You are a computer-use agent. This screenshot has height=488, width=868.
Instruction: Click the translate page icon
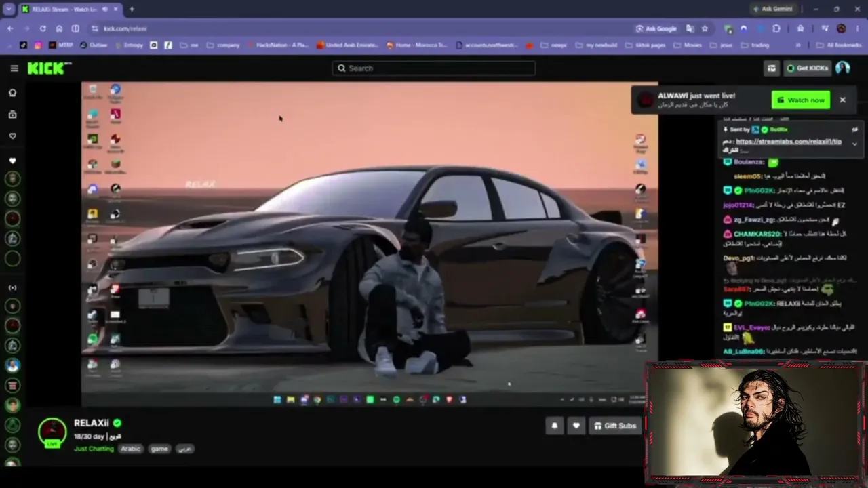click(690, 28)
